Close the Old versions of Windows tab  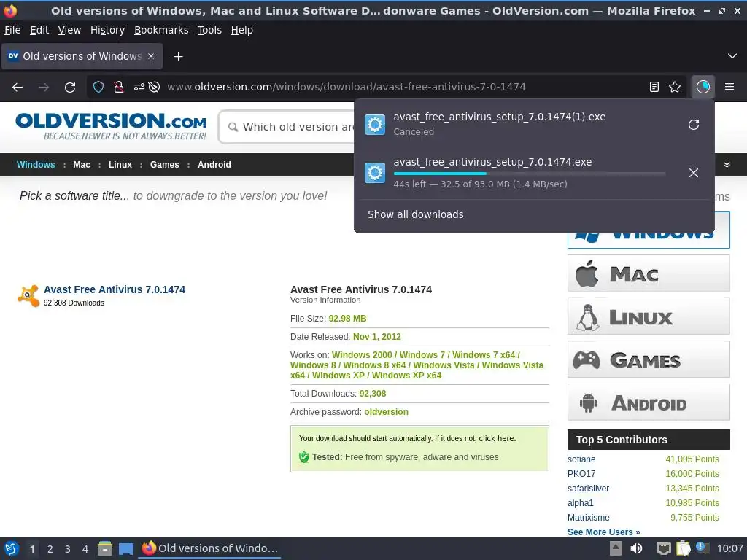click(x=151, y=56)
